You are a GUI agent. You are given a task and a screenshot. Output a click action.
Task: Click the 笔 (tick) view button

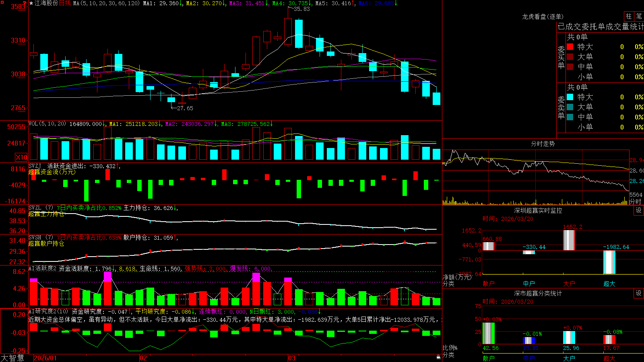[639, 16]
